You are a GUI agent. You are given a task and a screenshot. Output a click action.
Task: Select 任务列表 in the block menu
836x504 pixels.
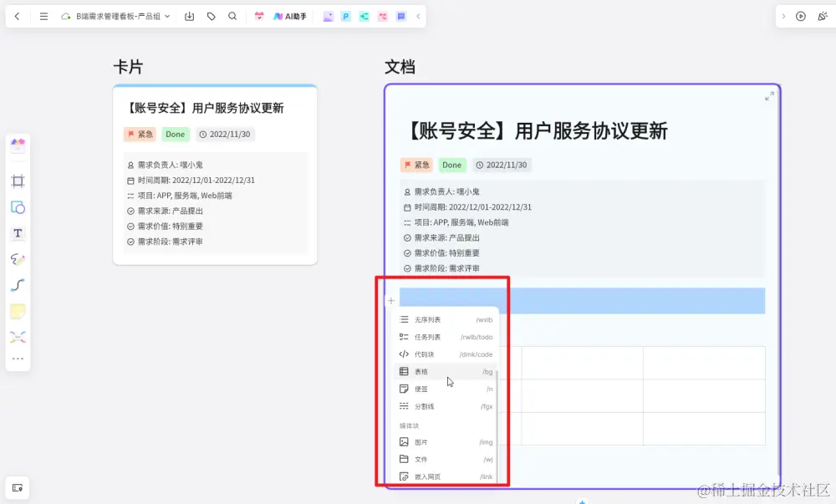428,336
